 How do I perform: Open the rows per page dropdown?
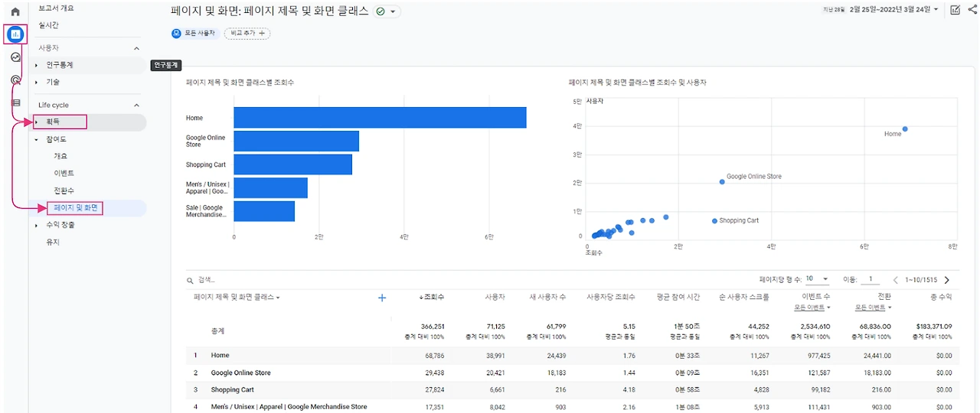click(x=816, y=279)
